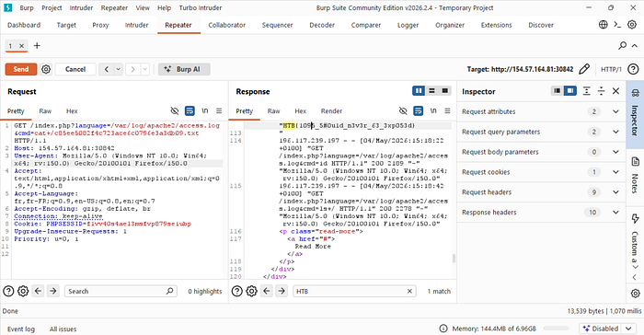Clear the HTB response search text
Image resolution: width=644 pixels, height=335 pixels.
coord(409,291)
